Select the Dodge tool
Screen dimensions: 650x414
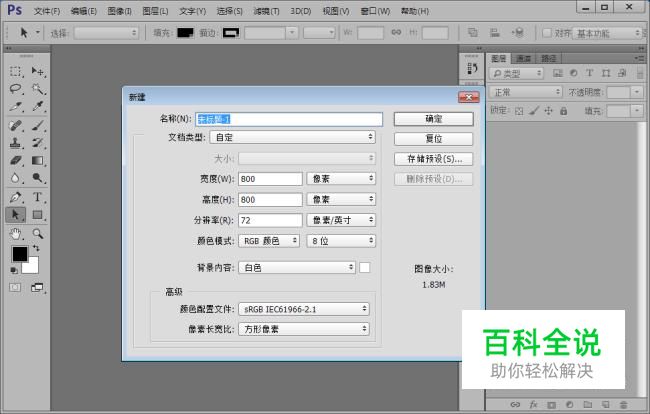pyautogui.click(x=38, y=178)
